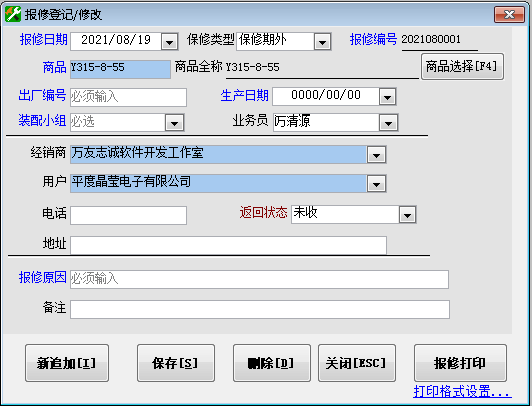Click the 报修日期 date field 2021/08/19
The height and width of the screenshot is (406, 532).
116,41
